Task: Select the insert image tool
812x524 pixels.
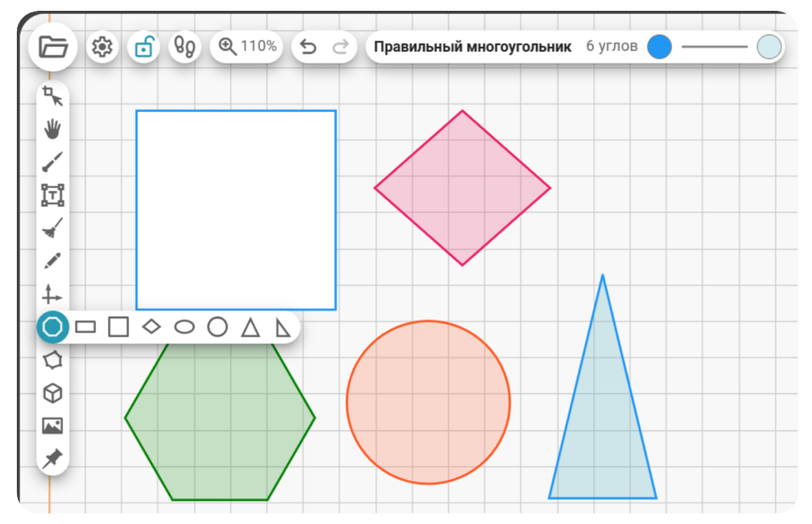Action: pos(53,426)
